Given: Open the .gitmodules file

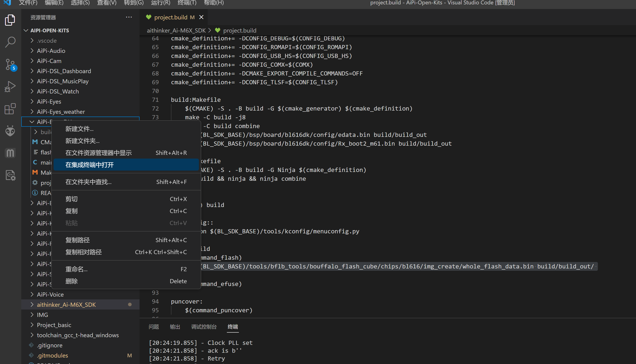Looking at the screenshot, I should point(80,355).
